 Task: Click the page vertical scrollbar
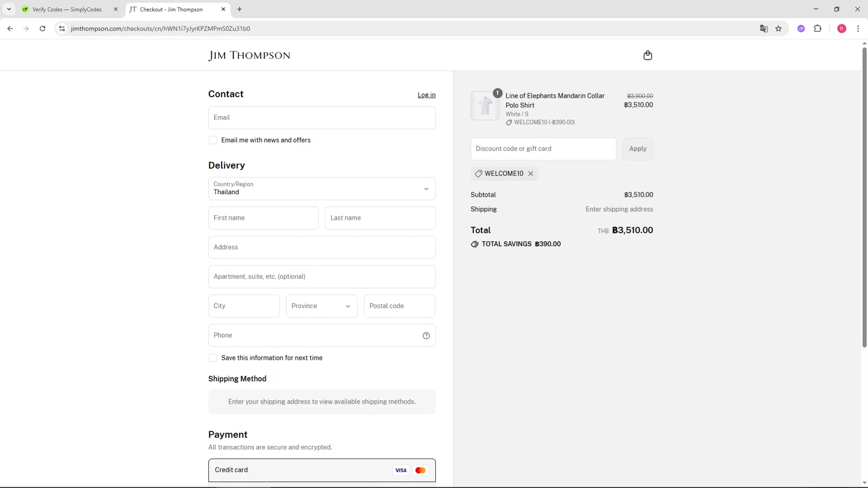865,197
